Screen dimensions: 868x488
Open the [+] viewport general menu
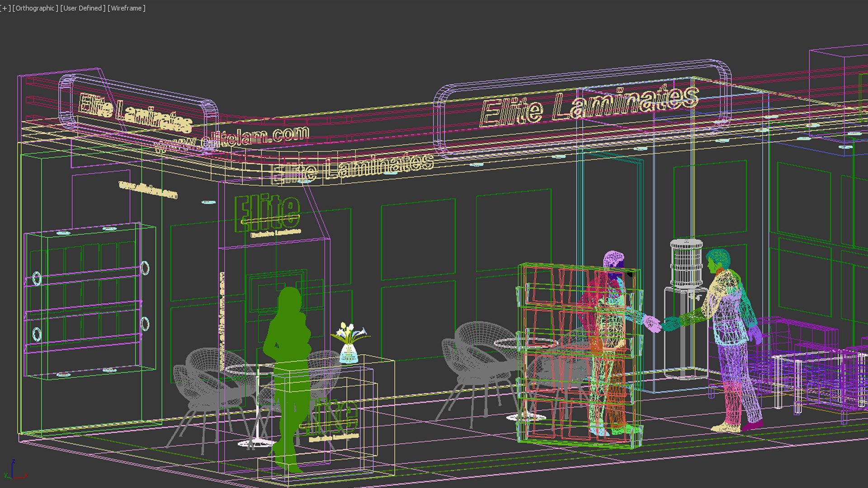pyautogui.click(x=5, y=8)
